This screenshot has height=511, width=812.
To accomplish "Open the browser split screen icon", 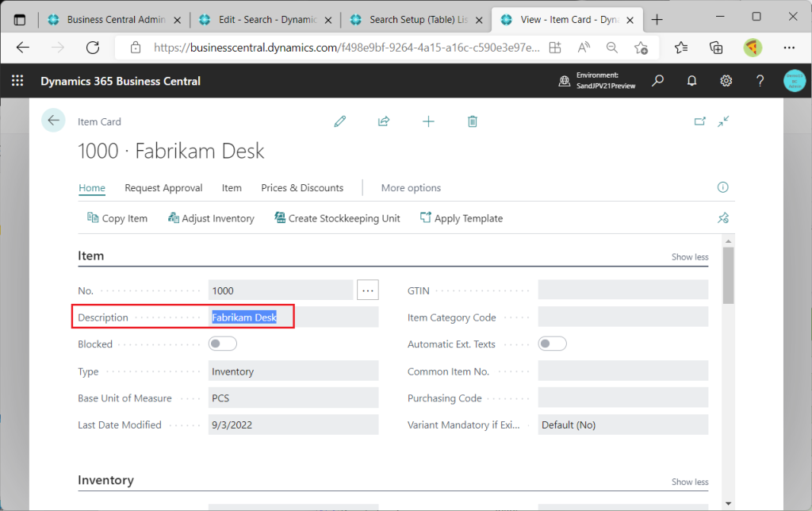I will click(x=555, y=48).
